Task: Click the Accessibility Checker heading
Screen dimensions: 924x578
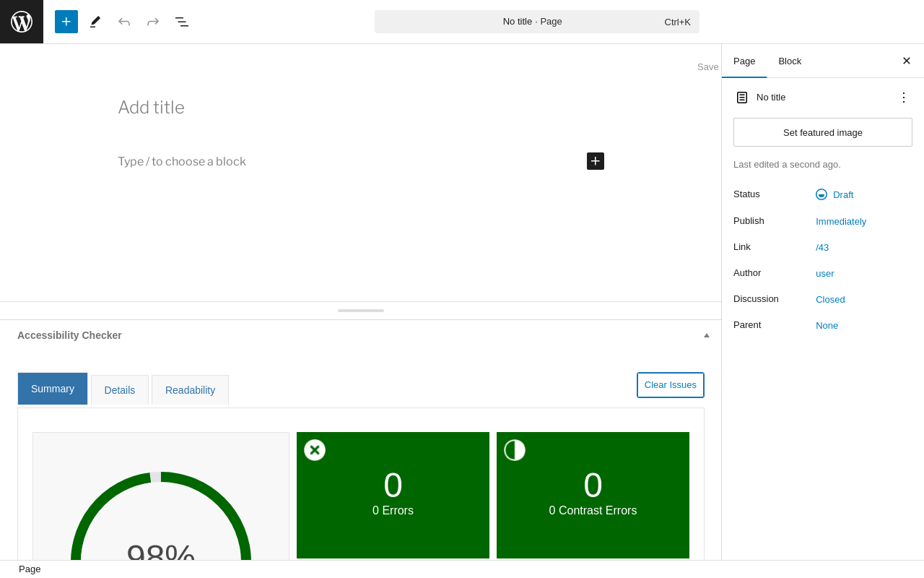Action: [69, 335]
